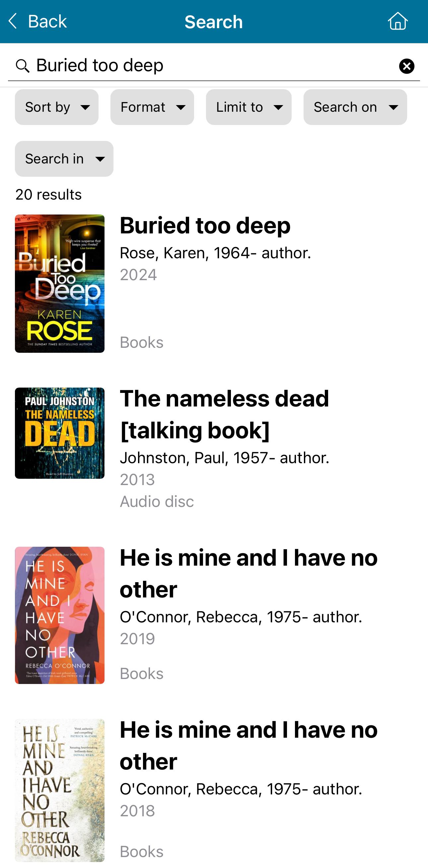
Task: Open the Sort by dropdown
Action: (x=57, y=107)
